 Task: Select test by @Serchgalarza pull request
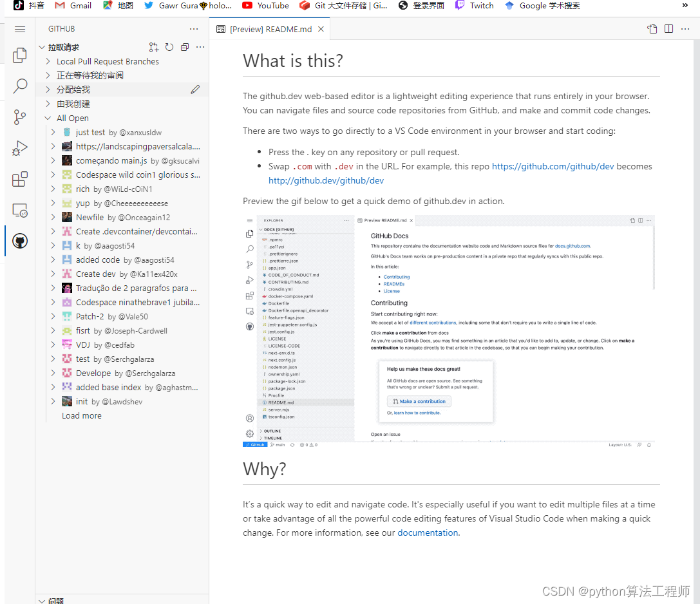tap(122, 359)
